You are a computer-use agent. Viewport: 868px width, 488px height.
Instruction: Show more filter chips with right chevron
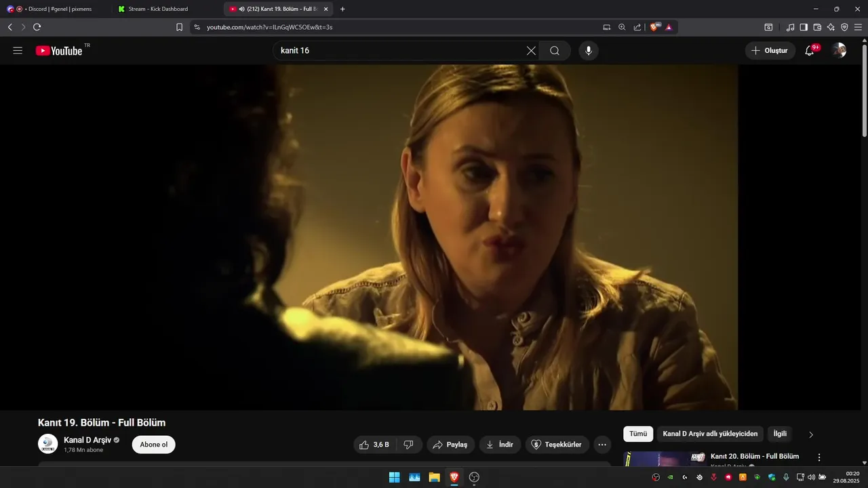coord(811,434)
